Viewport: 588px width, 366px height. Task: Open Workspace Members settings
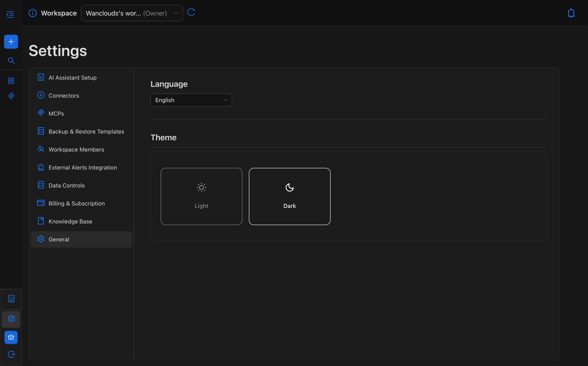[x=76, y=150]
